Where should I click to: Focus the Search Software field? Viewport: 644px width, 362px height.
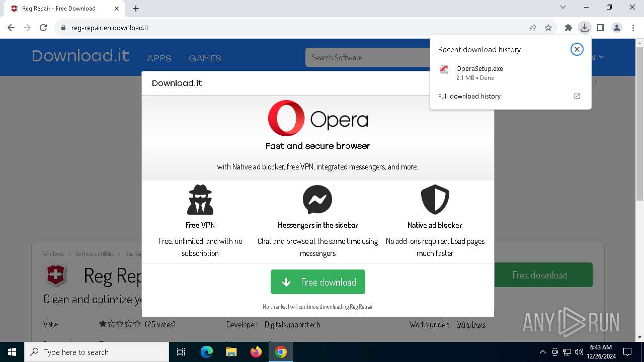[368, 57]
